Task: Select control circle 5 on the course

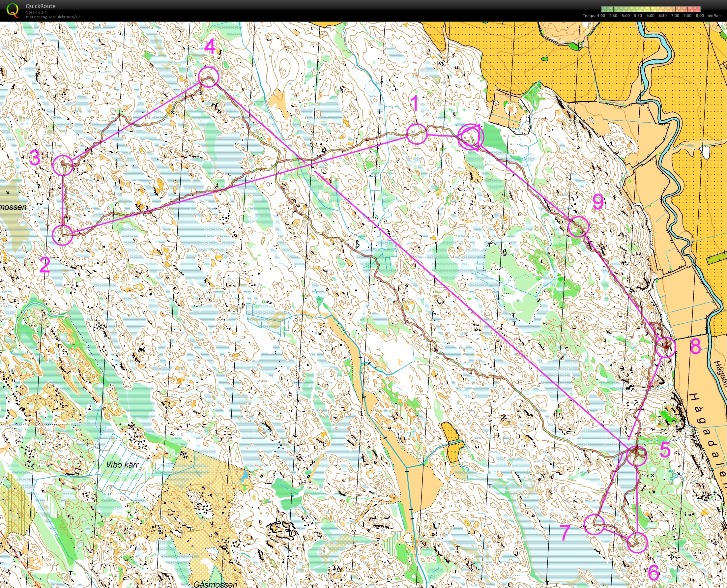Action: pos(636,456)
